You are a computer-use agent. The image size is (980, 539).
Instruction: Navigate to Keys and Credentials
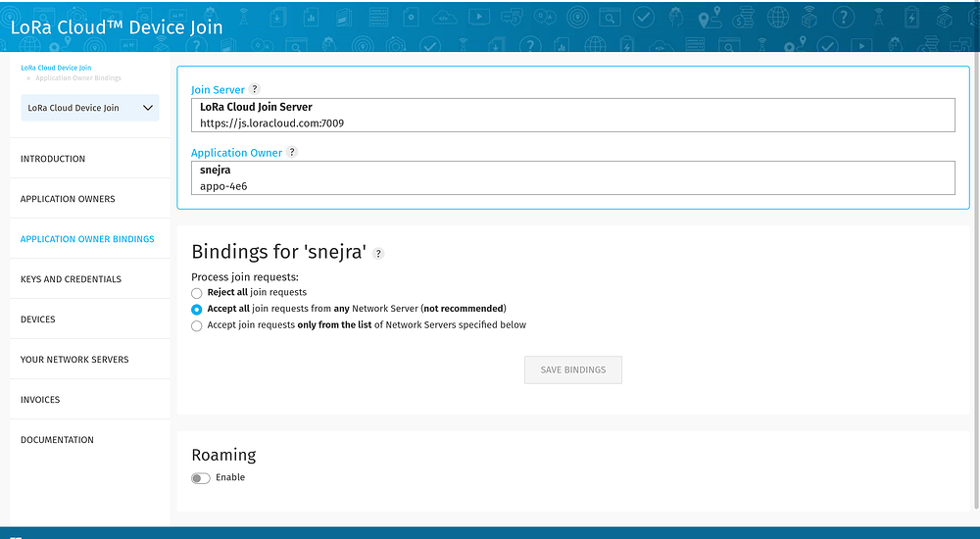[71, 279]
